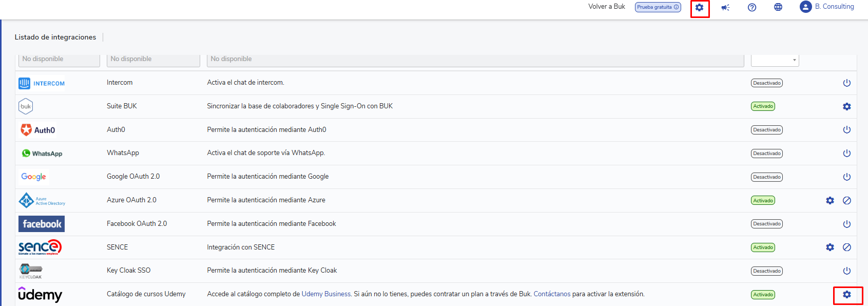
Task: Open the language globe icon
Action: (778, 7)
